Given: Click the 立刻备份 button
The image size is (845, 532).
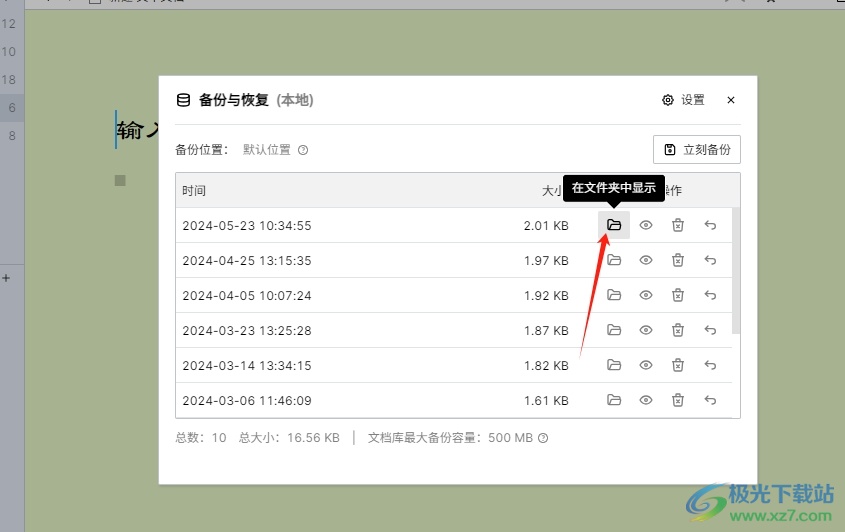Looking at the screenshot, I should click(x=697, y=149).
